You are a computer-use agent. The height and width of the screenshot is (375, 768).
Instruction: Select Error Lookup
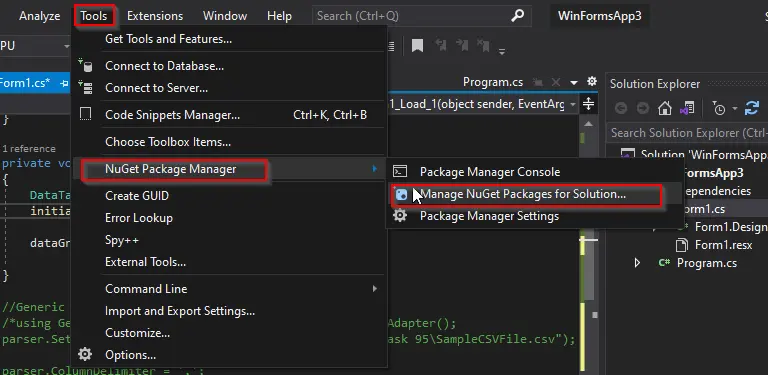coord(229,218)
